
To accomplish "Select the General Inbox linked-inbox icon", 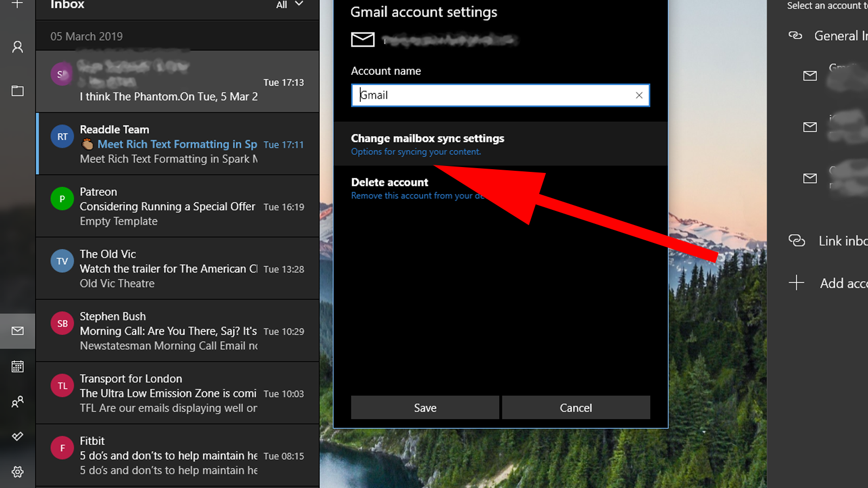I will 797,35.
